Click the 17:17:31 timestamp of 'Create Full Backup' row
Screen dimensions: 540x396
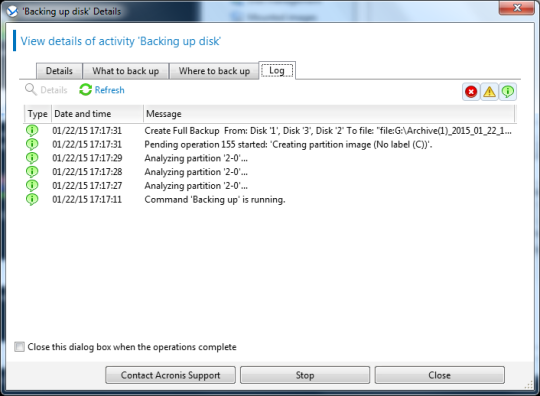pyautogui.click(x=87, y=131)
